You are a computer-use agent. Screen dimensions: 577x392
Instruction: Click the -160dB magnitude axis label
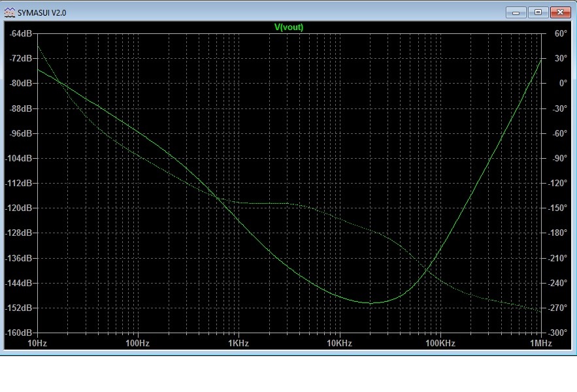pos(19,333)
